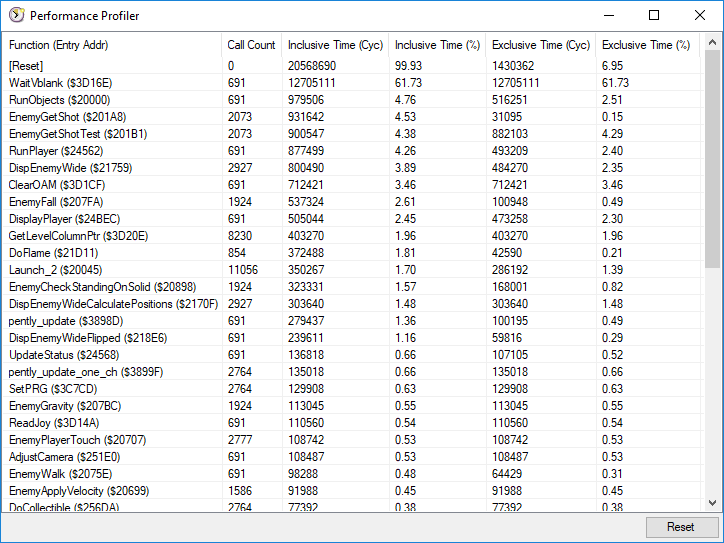Select the EnemyFall ($207FA) row

[353, 202]
